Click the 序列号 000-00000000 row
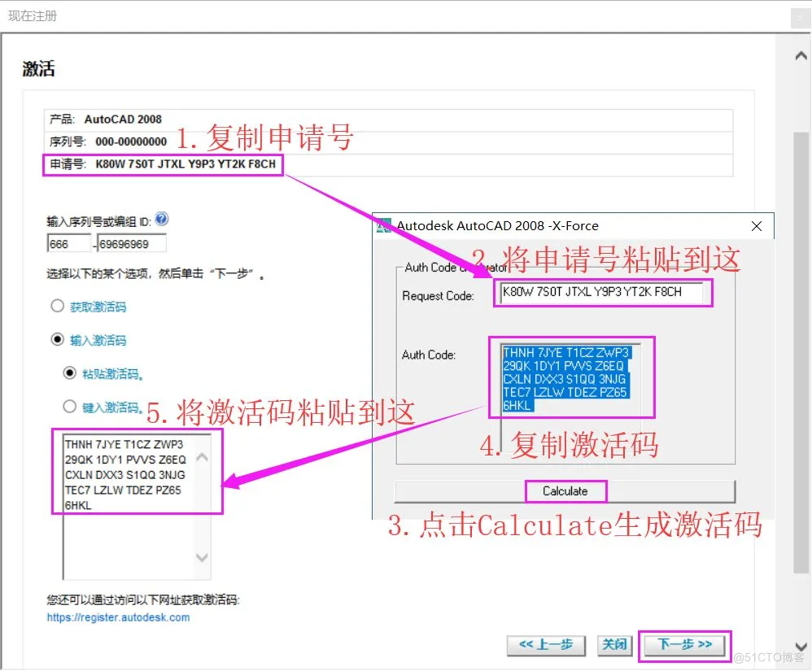Viewport: 812px width, 671px height. click(388, 142)
